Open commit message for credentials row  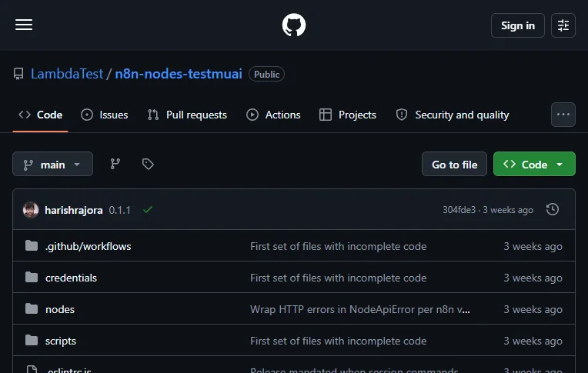pos(338,278)
